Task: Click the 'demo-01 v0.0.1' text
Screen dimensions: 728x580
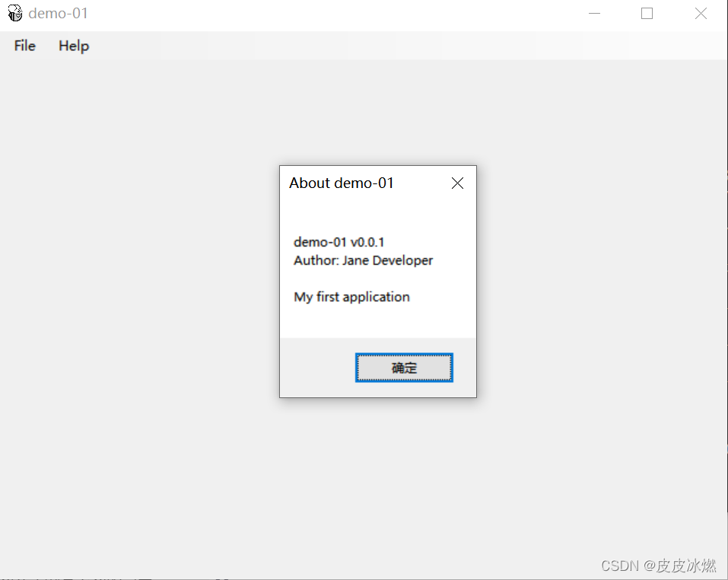Action: 339,242
